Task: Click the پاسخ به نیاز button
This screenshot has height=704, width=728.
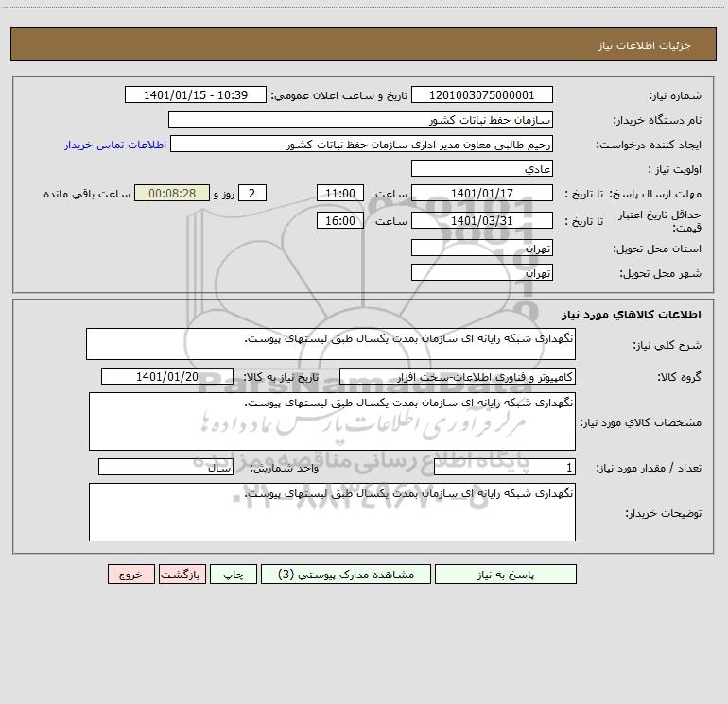Action: (505, 574)
